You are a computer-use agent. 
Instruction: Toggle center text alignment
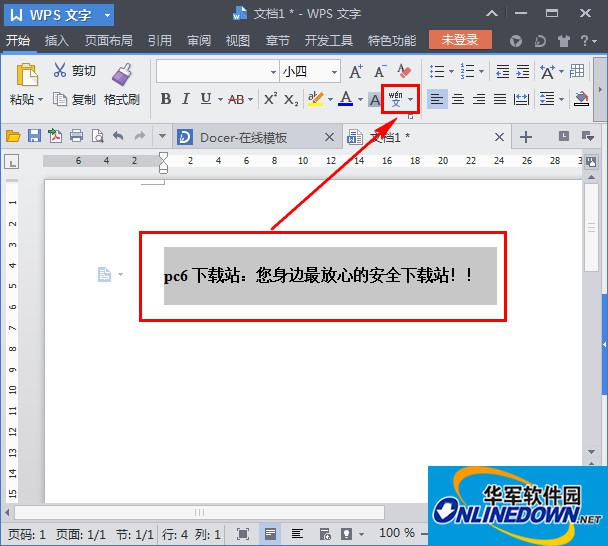tap(458, 99)
